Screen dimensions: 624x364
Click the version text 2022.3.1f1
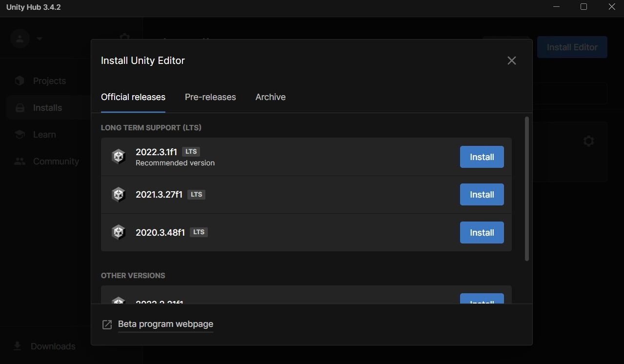pyautogui.click(x=156, y=152)
